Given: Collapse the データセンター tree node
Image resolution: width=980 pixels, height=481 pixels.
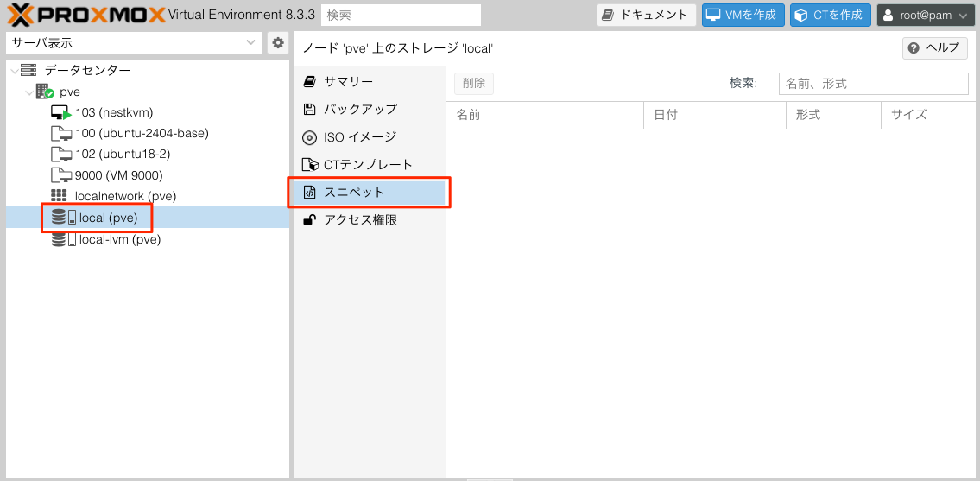Looking at the screenshot, I should click(x=15, y=71).
